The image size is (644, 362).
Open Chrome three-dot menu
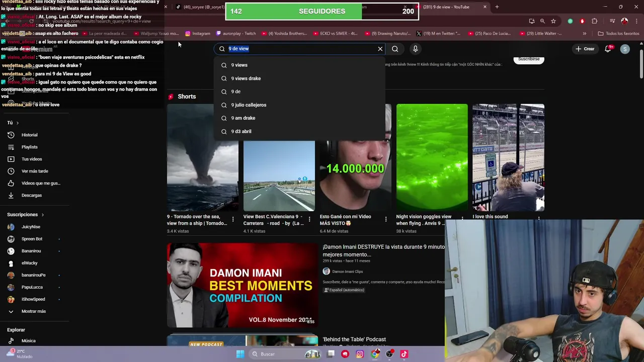[636, 21]
